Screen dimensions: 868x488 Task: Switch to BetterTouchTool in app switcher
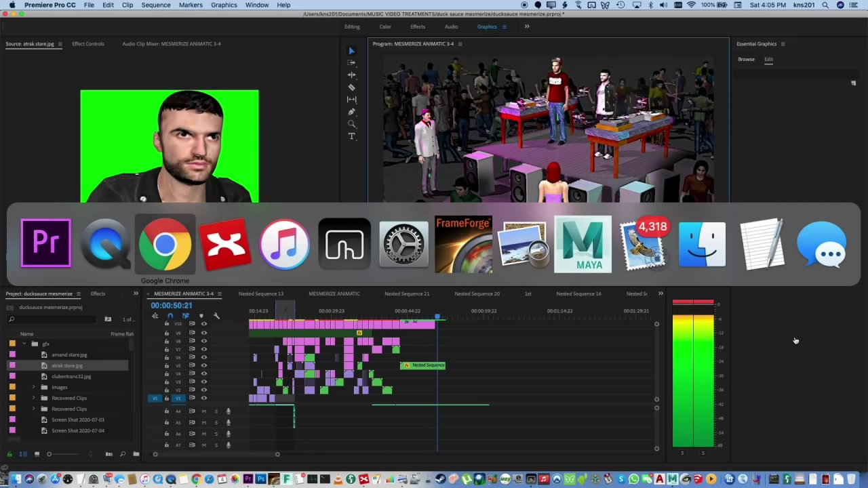coord(344,243)
